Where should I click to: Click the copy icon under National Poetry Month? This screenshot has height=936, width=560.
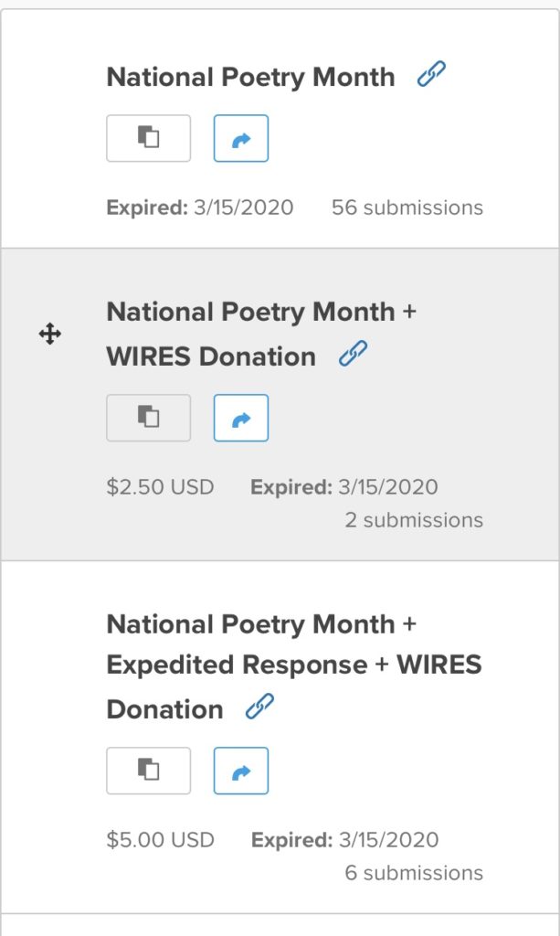point(148,138)
